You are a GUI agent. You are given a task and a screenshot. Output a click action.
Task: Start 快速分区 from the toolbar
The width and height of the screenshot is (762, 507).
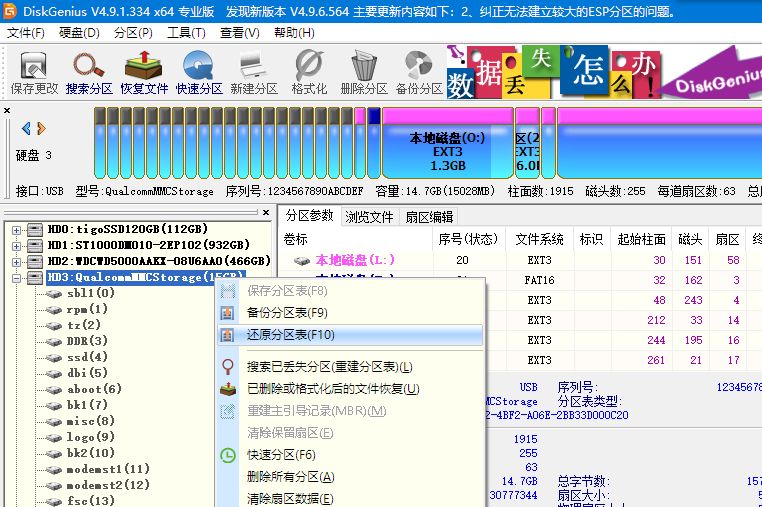coord(199,73)
